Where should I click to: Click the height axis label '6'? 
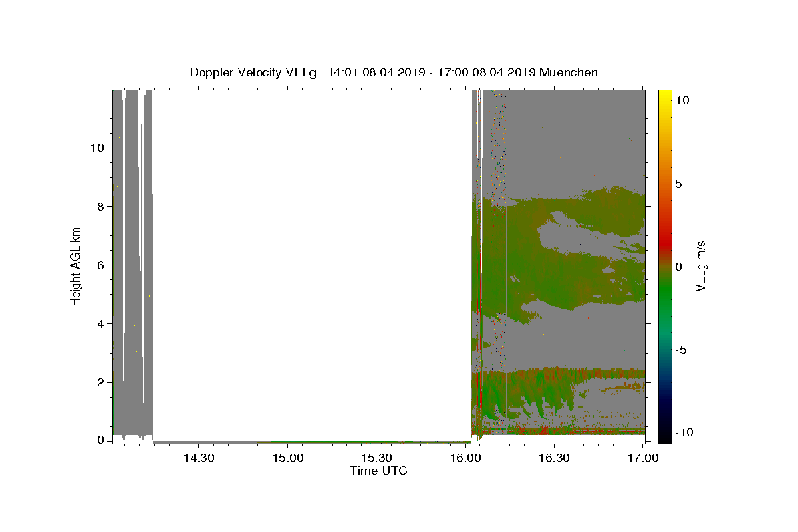[x=100, y=265]
